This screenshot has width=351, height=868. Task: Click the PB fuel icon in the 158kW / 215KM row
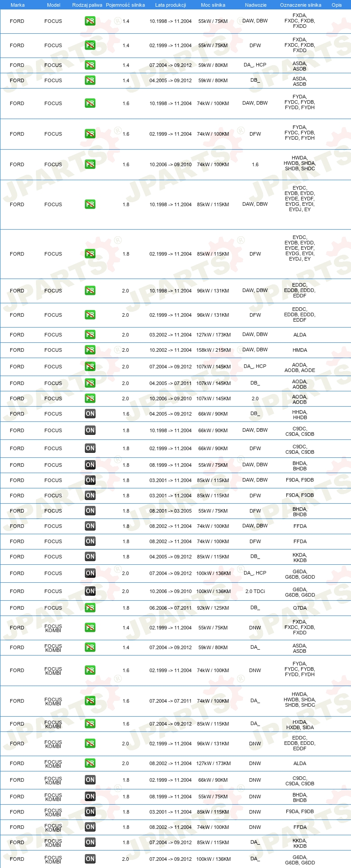pos(90,350)
